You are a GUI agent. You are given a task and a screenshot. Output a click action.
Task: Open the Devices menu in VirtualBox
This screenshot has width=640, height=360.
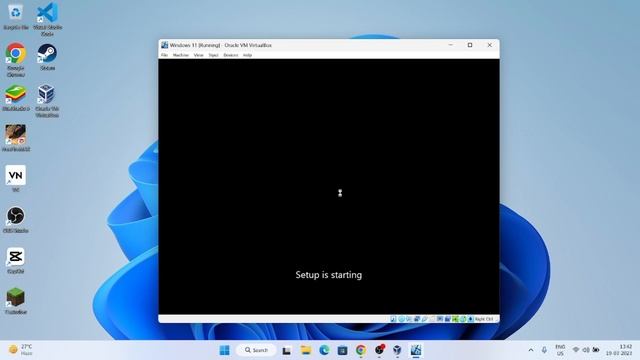(231, 55)
